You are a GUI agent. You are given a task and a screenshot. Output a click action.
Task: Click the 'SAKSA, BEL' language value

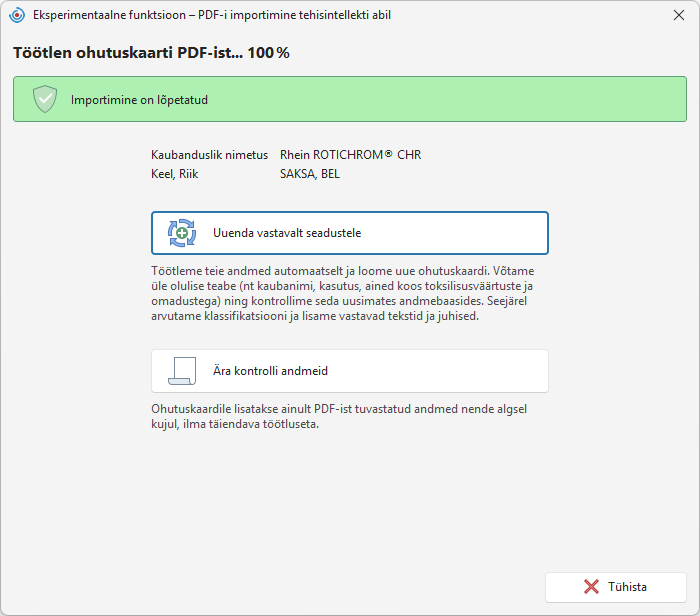coord(310,174)
